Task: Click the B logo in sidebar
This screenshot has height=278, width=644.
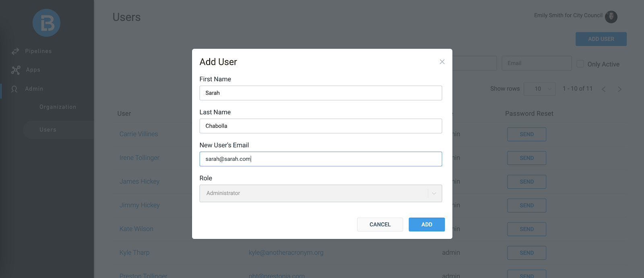Action: click(x=47, y=23)
